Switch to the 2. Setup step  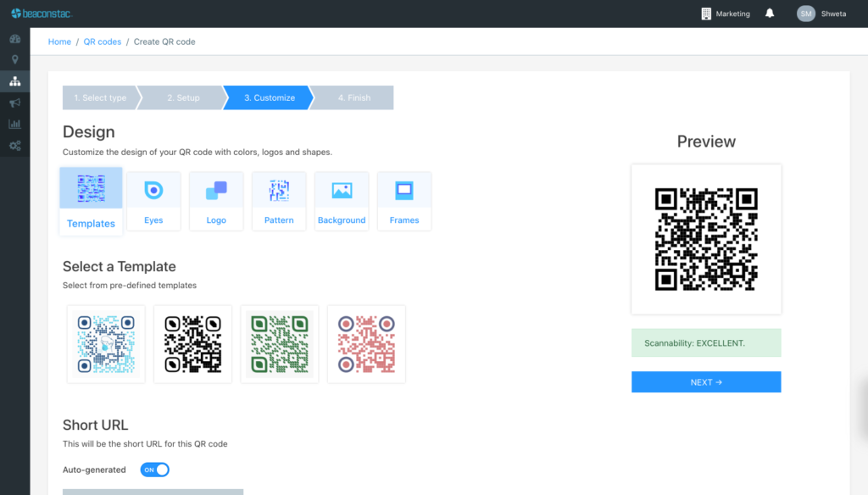[x=181, y=97]
